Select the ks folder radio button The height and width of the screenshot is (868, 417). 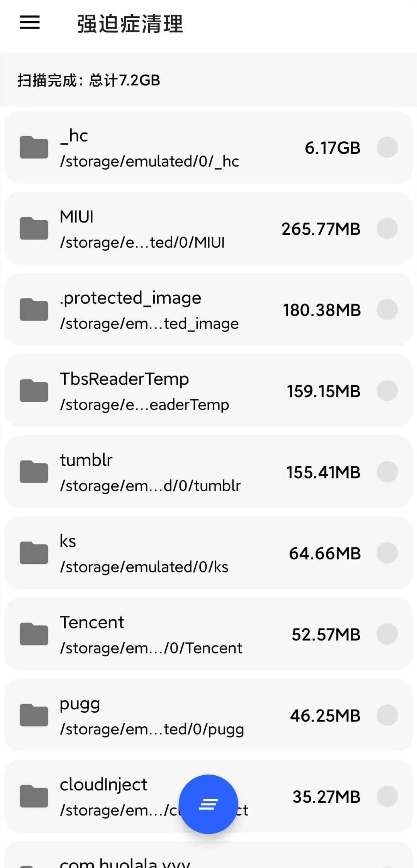click(387, 553)
